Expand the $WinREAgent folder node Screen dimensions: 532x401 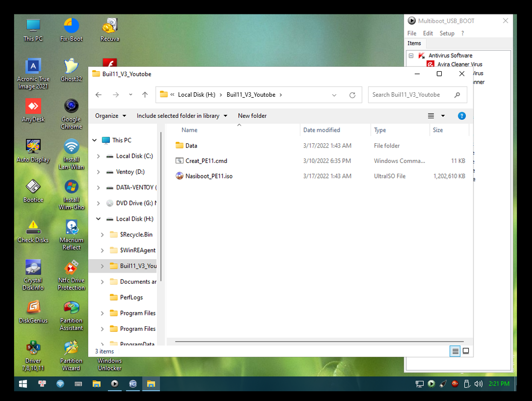click(x=102, y=250)
